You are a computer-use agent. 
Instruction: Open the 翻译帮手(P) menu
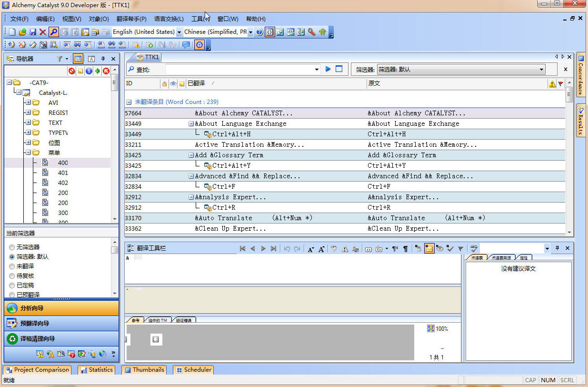pyautogui.click(x=131, y=19)
